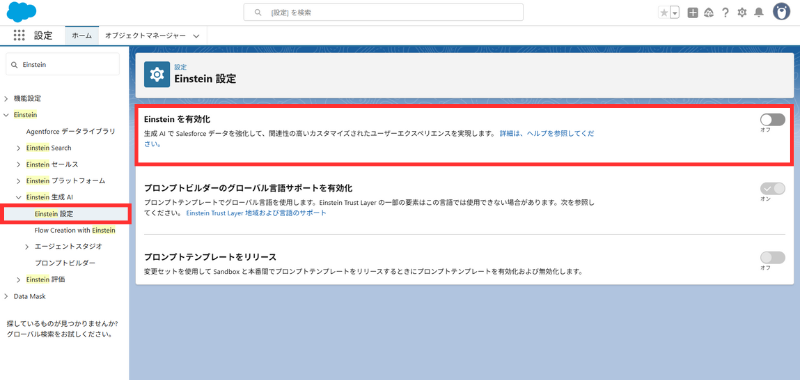Image resolution: width=800 pixels, height=380 pixels.
Task: Collapse the Einstein top-level tree node
Action: click(6, 115)
